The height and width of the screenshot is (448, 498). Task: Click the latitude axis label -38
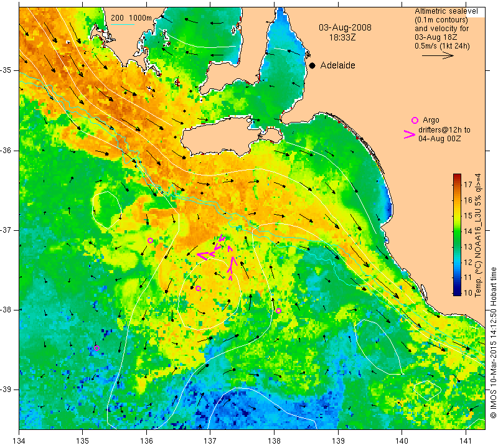click(7, 310)
